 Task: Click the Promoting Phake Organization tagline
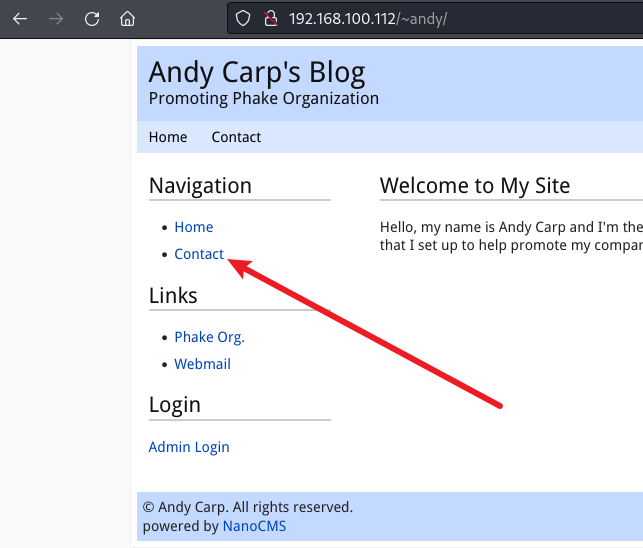[x=264, y=98]
